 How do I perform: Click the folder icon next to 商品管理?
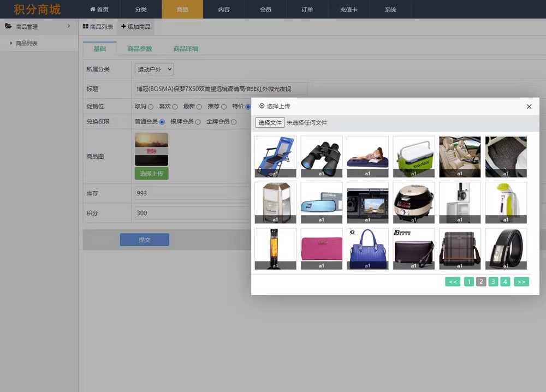tap(8, 26)
